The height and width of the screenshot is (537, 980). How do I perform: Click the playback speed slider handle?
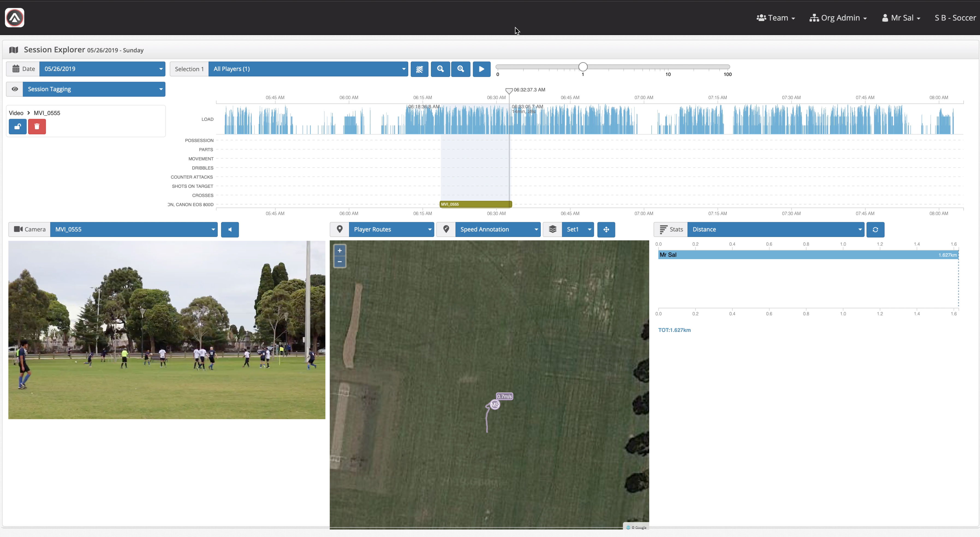click(583, 67)
